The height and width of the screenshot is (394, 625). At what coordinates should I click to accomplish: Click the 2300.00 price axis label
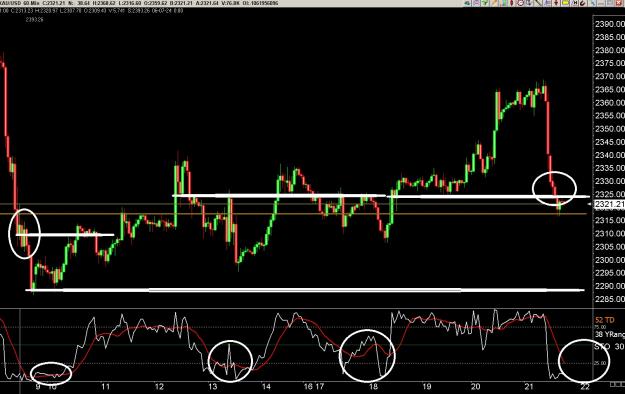[609, 260]
